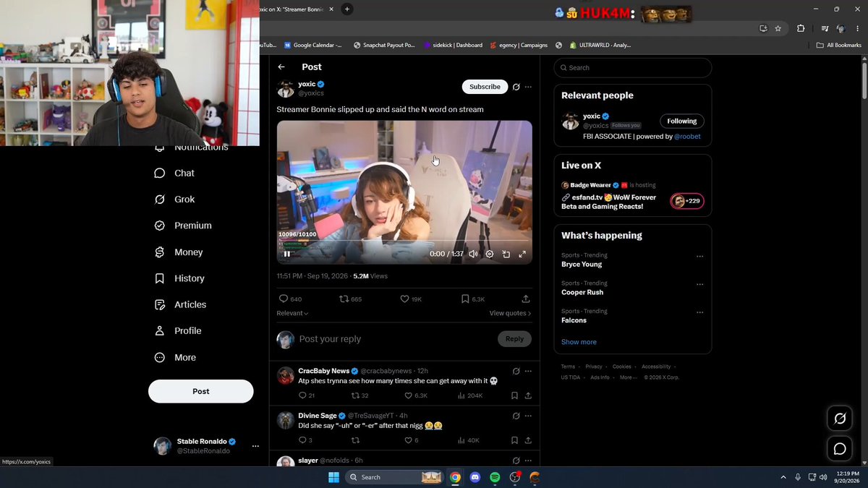
Task: Open Grok in the left sidebar
Action: click(174, 200)
